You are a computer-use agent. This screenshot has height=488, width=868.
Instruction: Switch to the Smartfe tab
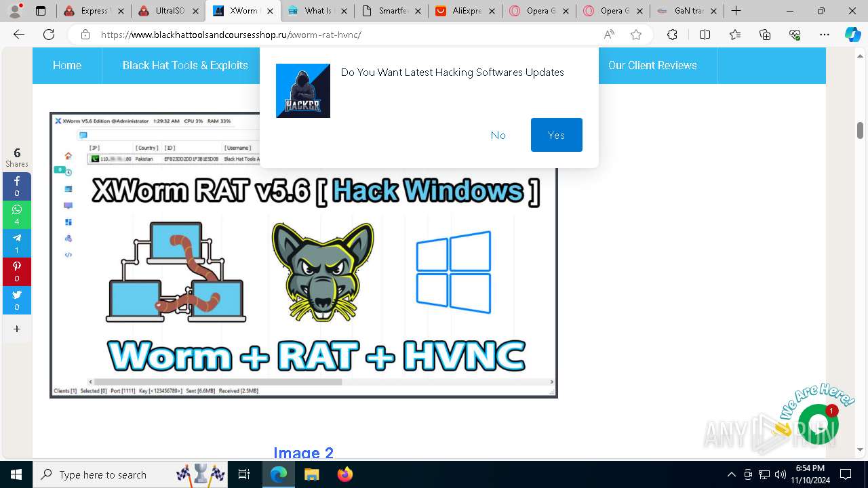coord(391,11)
